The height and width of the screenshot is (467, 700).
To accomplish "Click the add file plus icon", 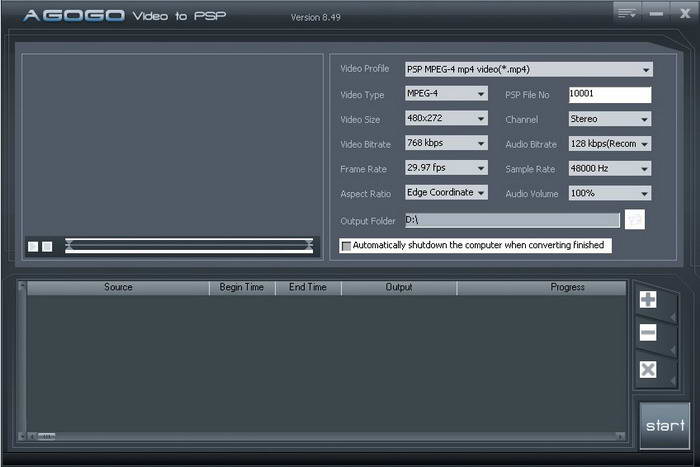I will pyautogui.click(x=648, y=300).
